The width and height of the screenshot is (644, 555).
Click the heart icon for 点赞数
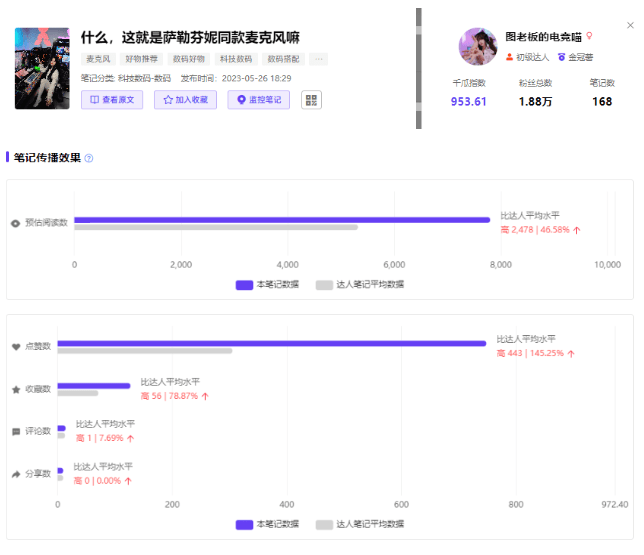[x=16, y=347]
